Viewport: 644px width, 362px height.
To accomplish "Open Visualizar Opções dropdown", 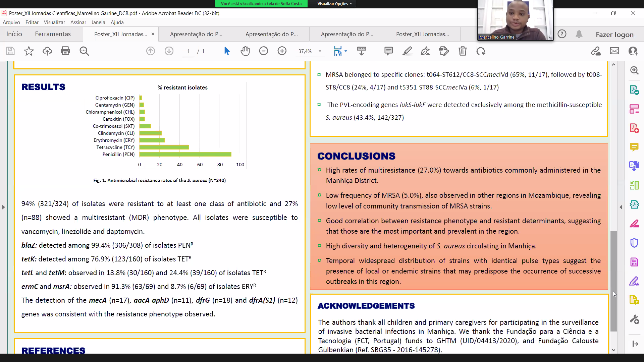I will point(334,4).
